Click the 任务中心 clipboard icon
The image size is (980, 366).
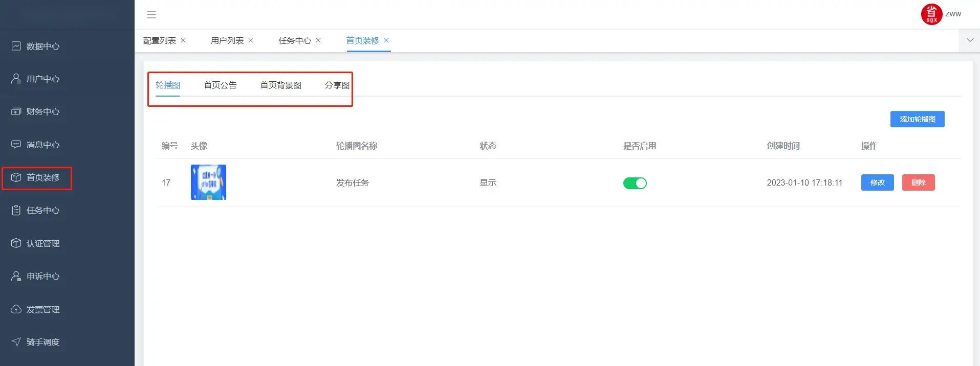[x=16, y=210]
